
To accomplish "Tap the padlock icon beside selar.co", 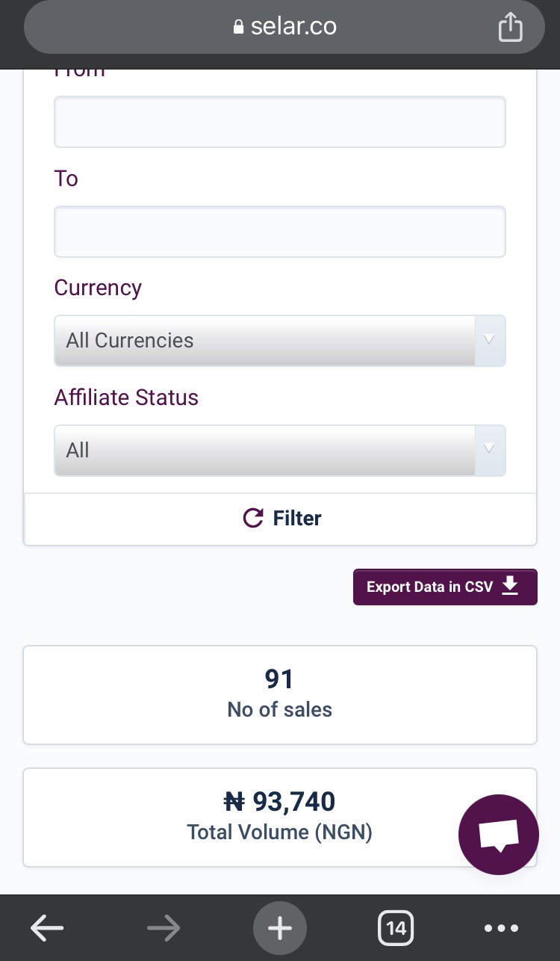I will pyautogui.click(x=239, y=28).
